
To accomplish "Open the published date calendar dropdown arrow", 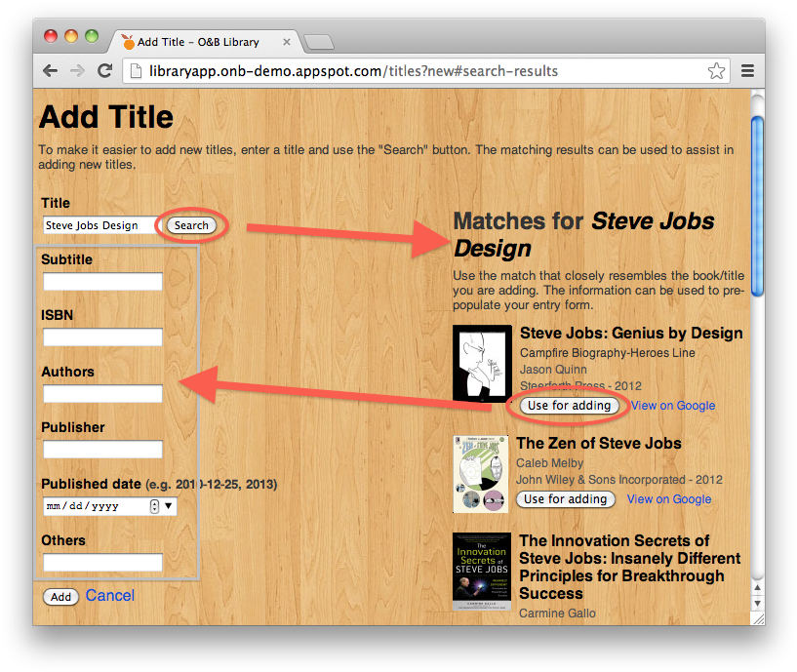I will 168,506.
